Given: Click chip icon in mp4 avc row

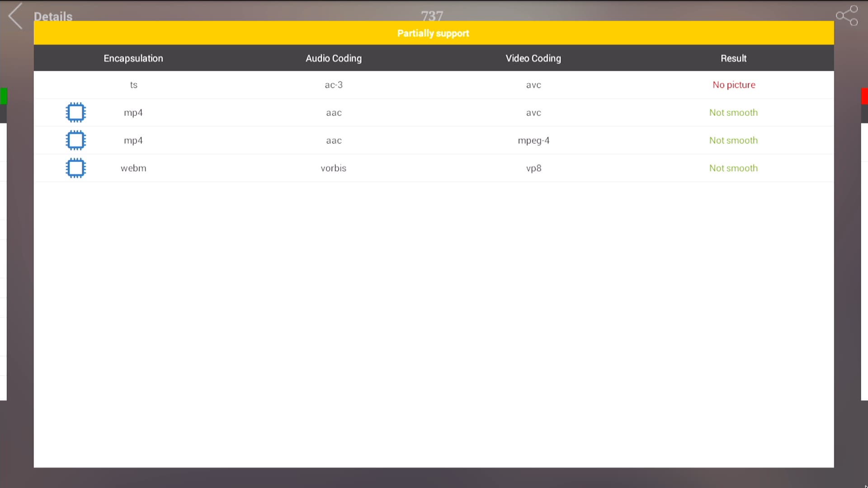Looking at the screenshot, I should tap(75, 113).
